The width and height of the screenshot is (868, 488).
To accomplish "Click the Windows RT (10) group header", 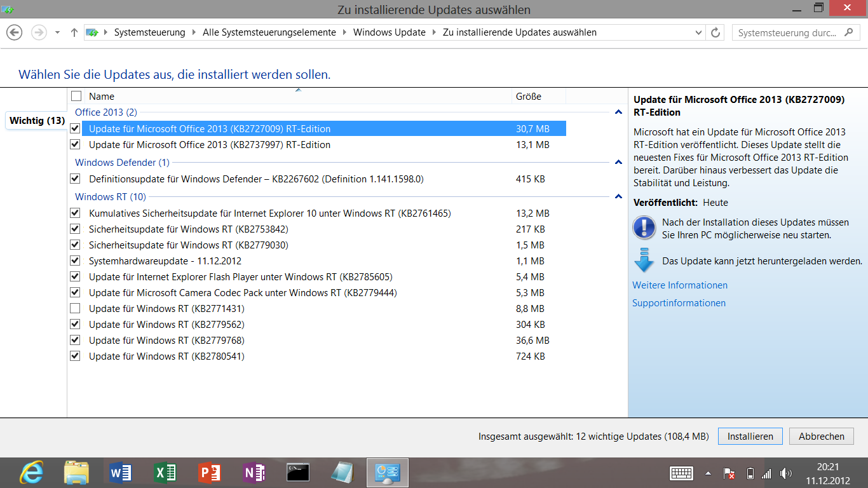I will pyautogui.click(x=111, y=197).
